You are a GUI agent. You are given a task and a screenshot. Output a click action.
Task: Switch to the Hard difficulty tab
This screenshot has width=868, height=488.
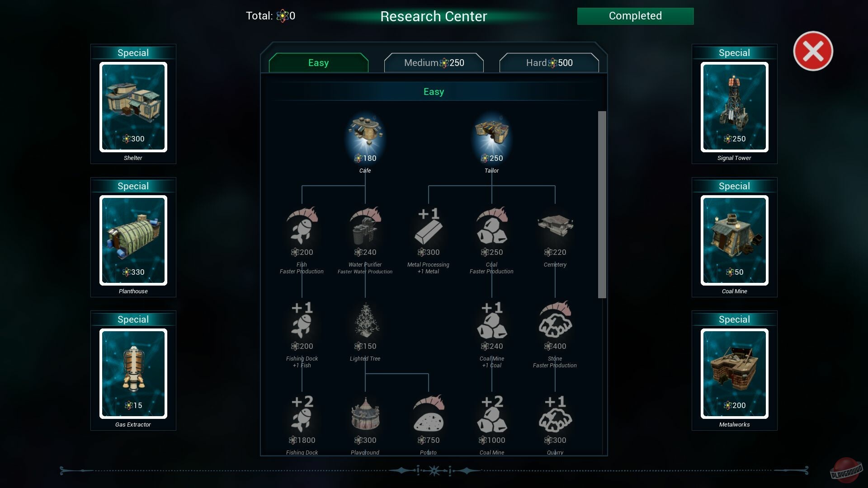tap(549, 63)
